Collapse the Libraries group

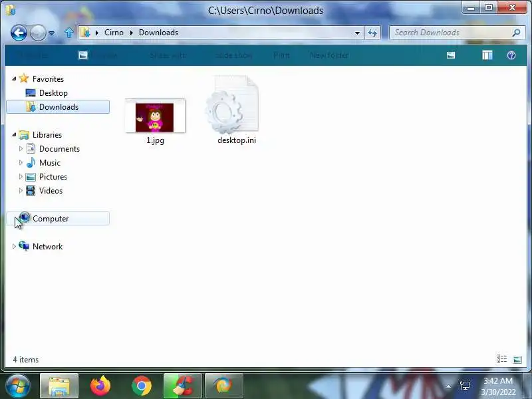tap(14, 135)
